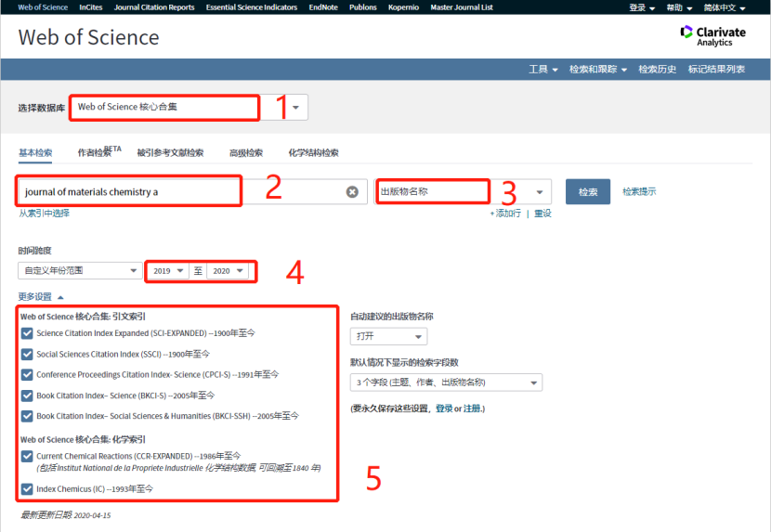Toggle Conference Proceedings Citation Index (CPCI-S) checkbox
Viewport: 771px width, 532px height.
point(27,375)
